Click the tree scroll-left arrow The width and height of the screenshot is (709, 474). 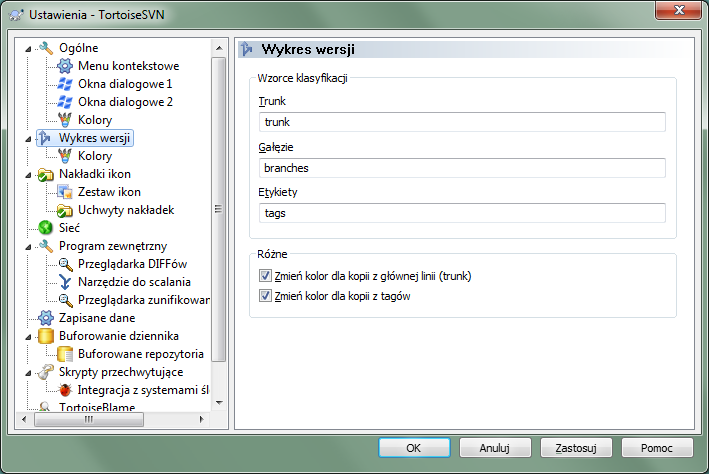24,419
